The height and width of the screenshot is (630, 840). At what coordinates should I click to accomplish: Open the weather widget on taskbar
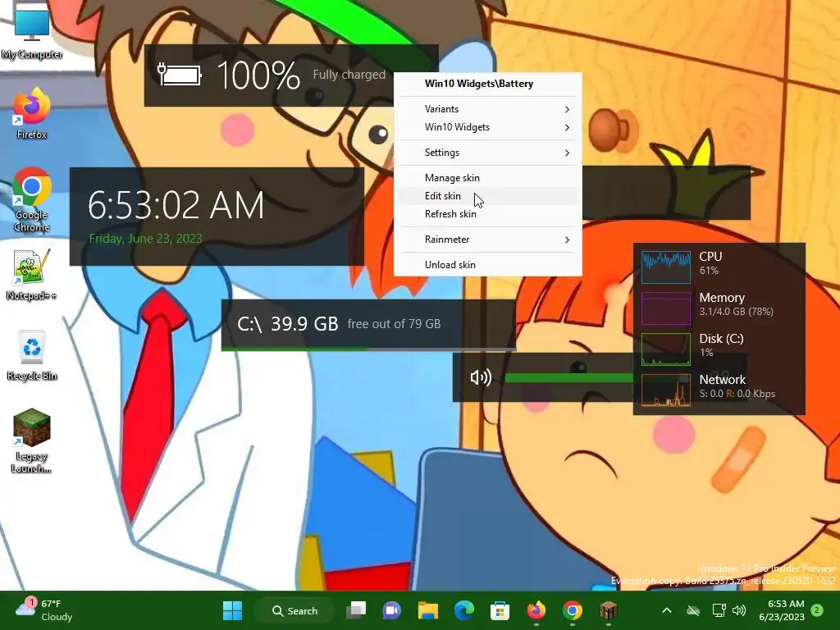[44, 610]
